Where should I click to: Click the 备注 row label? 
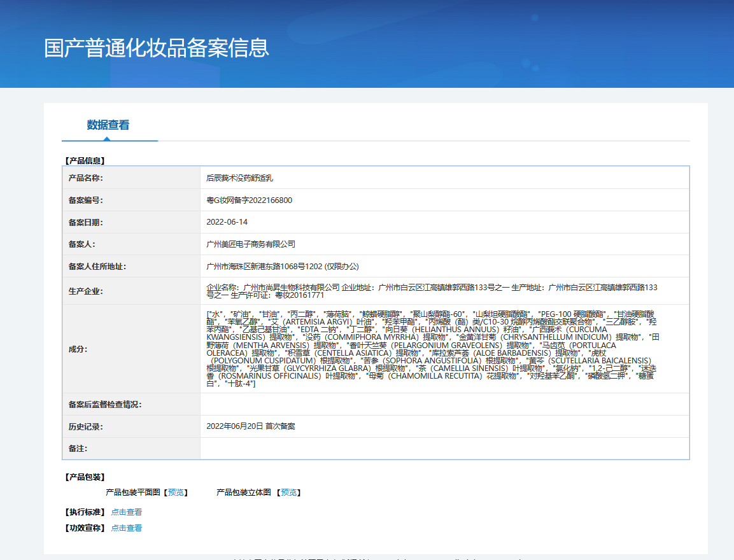78,449
